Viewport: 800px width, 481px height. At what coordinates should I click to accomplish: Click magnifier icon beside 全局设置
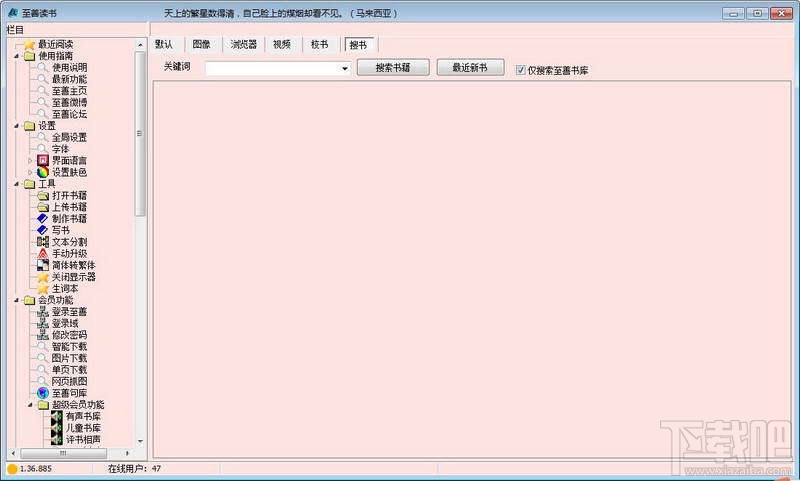[42, 137]
